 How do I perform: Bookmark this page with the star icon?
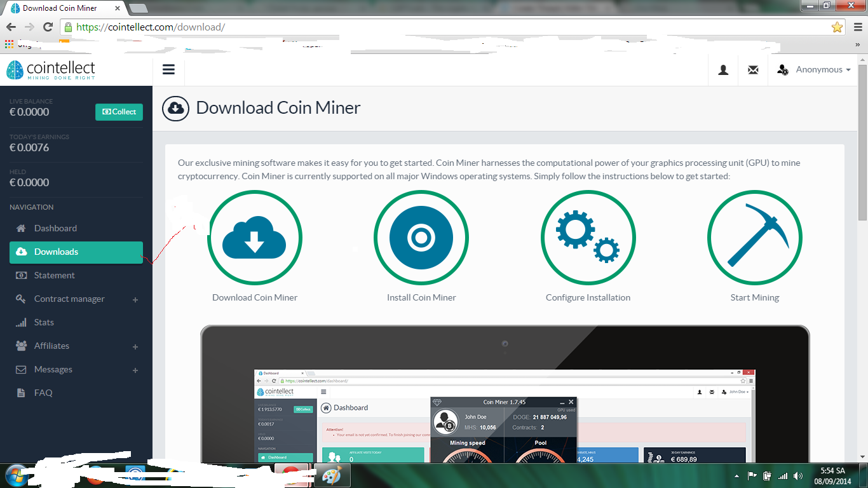click(837, 27)
